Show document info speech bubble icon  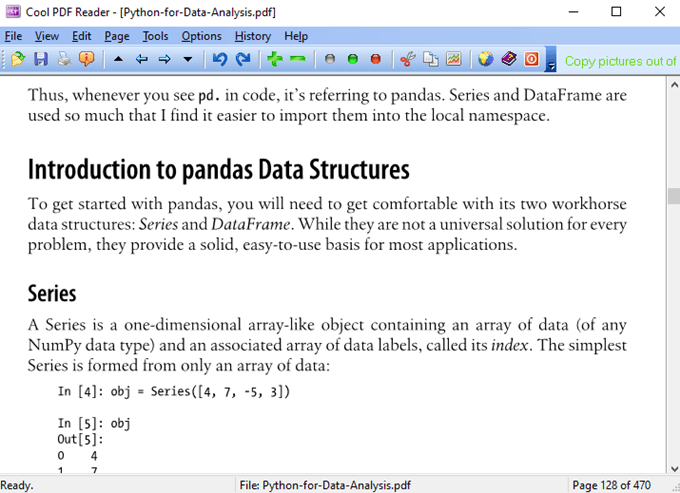(x=87, y=59)
